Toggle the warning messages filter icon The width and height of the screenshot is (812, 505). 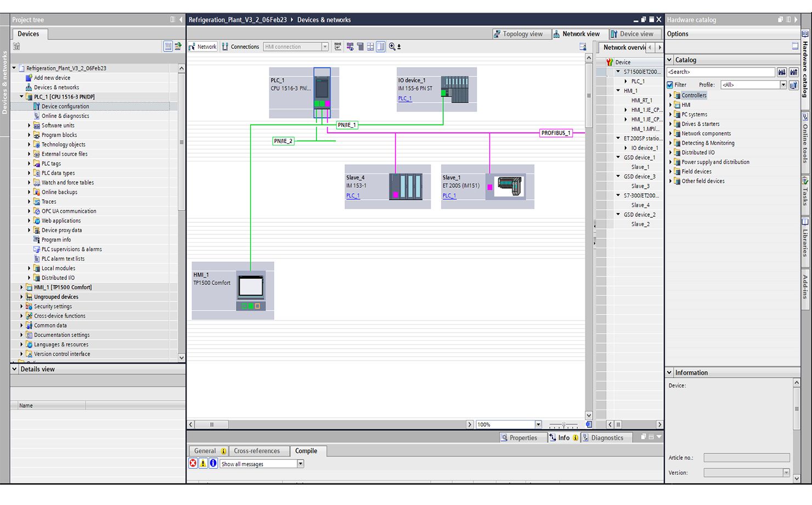(203, 464)
